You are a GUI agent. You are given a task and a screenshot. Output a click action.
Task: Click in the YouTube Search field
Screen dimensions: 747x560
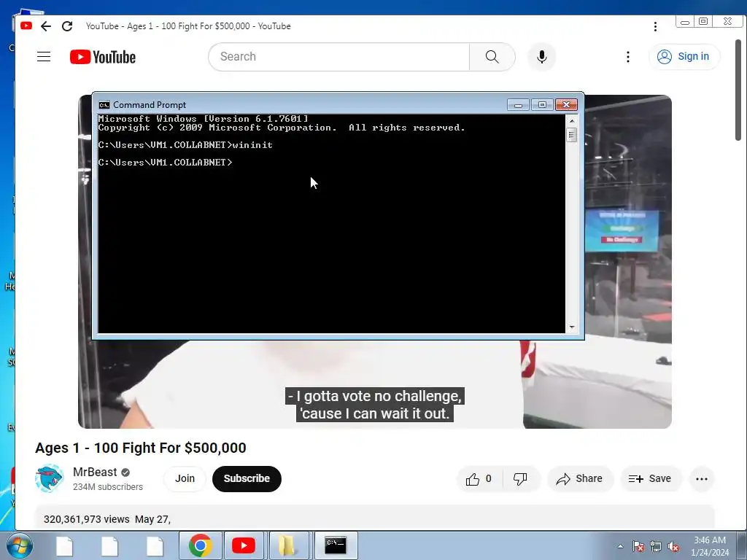[x=339, y=57]
